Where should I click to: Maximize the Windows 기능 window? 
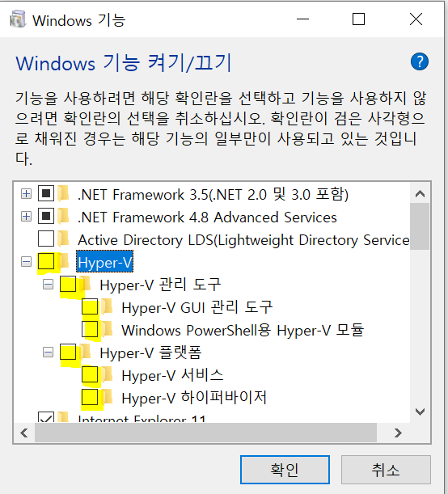pos(358,19)
